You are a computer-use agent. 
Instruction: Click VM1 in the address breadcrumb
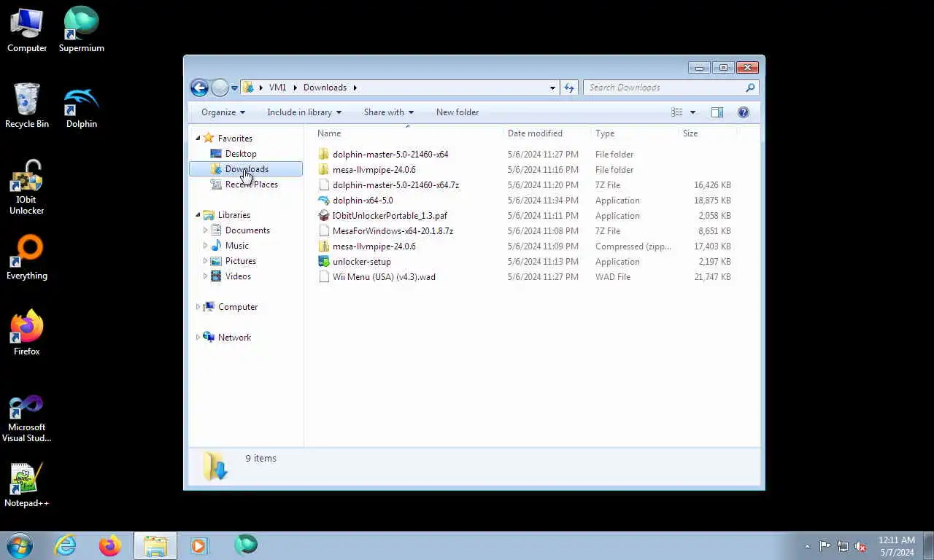[x=277, y=87]
